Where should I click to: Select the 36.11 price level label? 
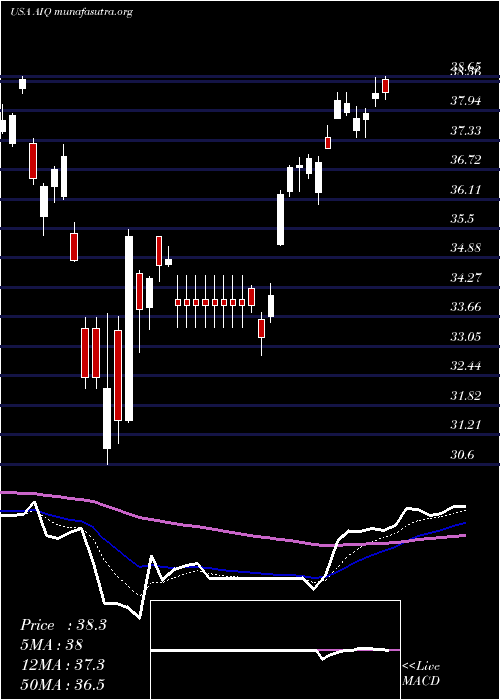pos(466,190)
